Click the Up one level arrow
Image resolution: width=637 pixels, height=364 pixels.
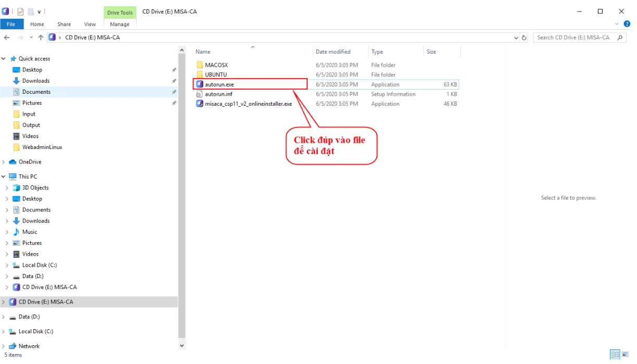41,37
